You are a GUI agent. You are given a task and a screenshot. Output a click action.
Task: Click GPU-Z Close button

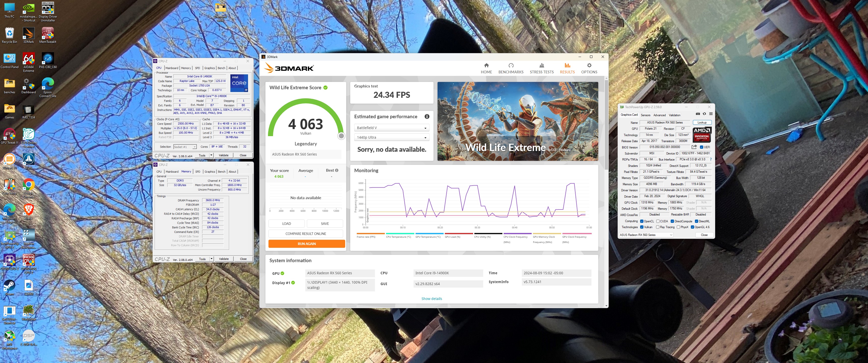[704, 235]
